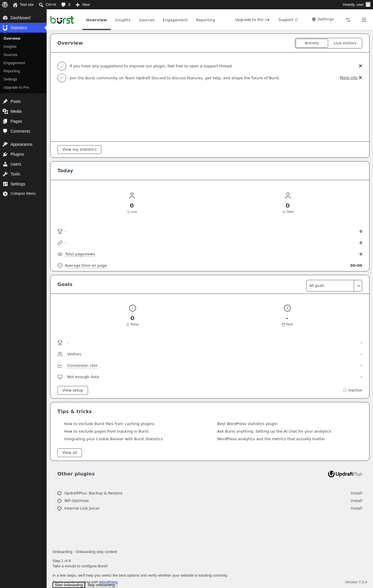
Task: Click the checkmark icon beside suggestions notice
Action: (x=62, y=66)
